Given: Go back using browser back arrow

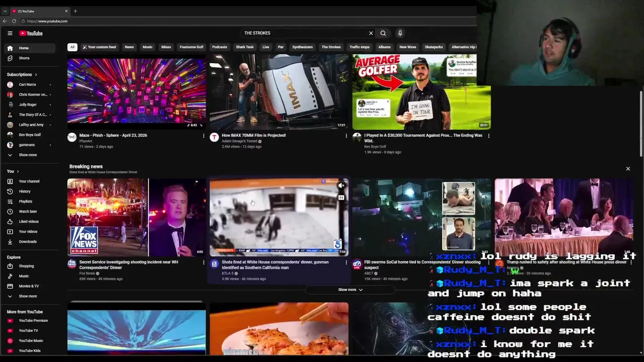Looking at the screenshot, I should coord(5,21).
